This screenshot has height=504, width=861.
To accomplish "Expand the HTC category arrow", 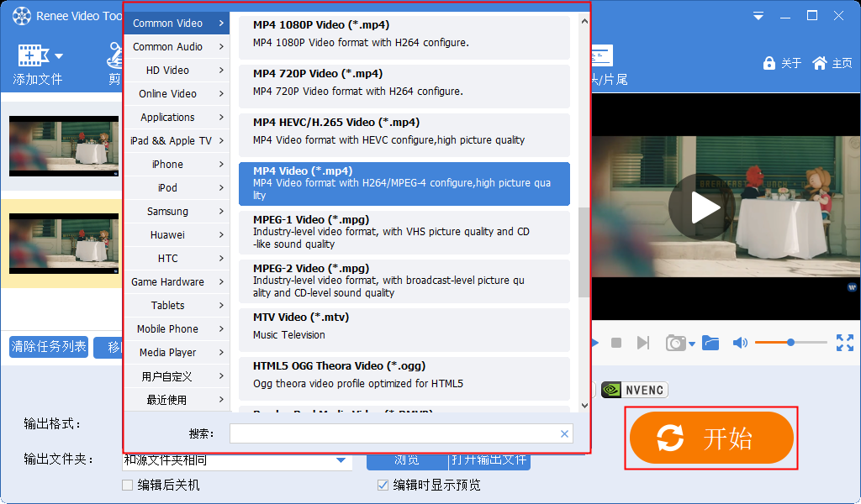I will point(221,259).
